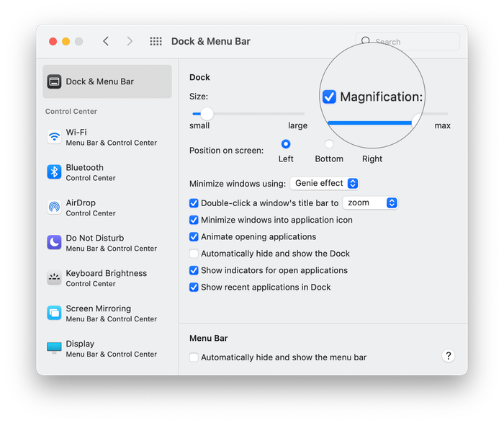Click the Do Not Disturb moon icon
Viewport: 504px width, 423px height.
click(x=54, y=243)
